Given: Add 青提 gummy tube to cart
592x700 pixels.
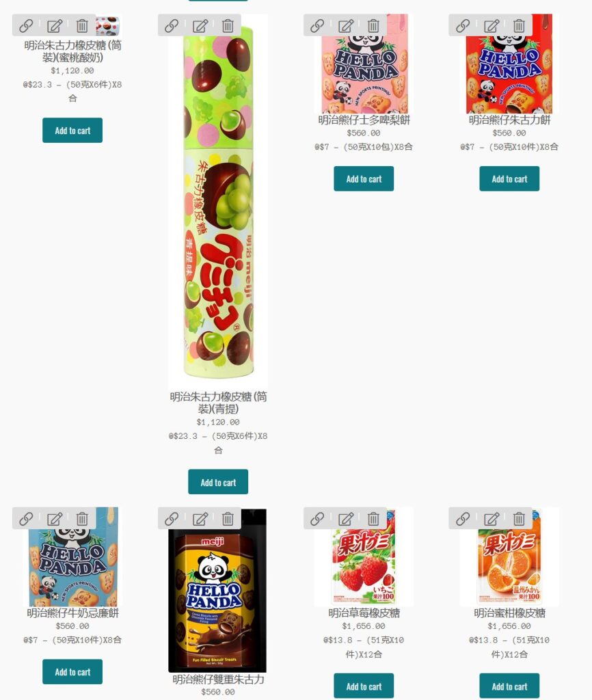Looking at the screenshot, I should pyautogui.click(x=218, y=482).
